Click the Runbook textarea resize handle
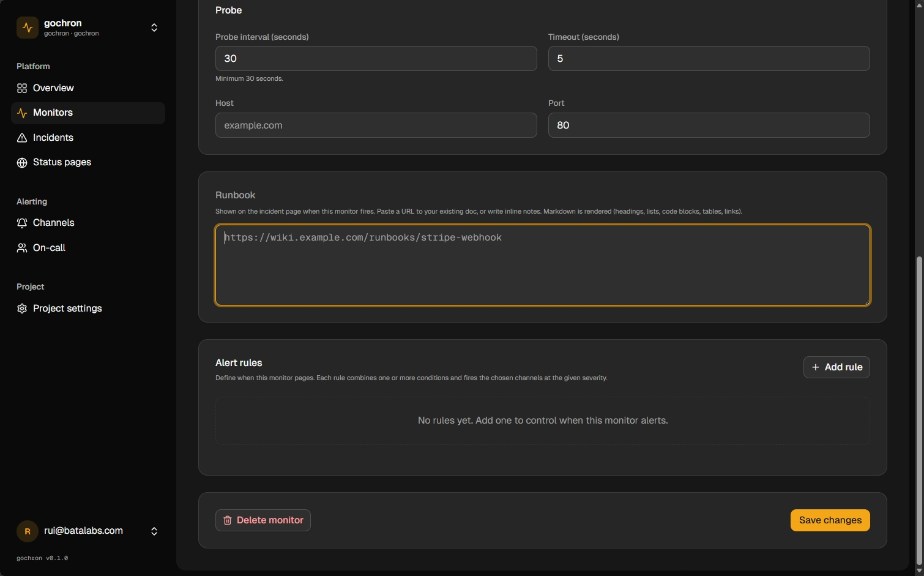This screenshot has width=924, height=576. point(866,301)
